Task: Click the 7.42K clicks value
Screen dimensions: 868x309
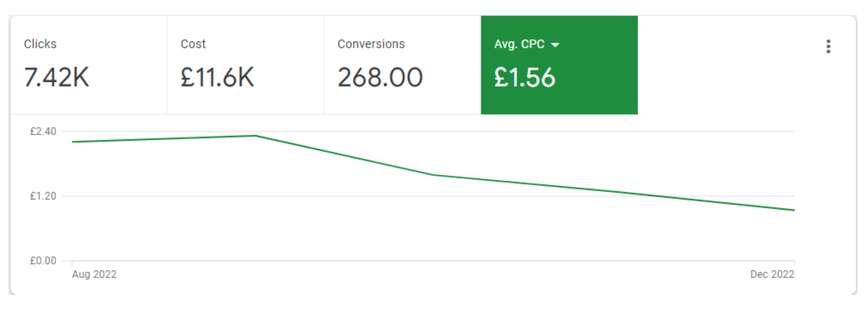Action: [x=57, y=77]
